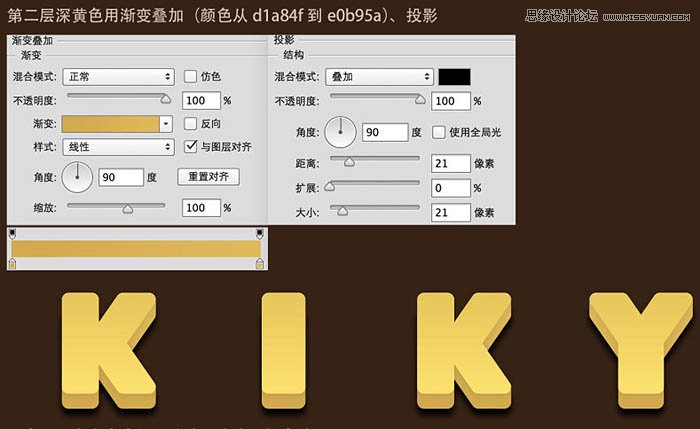Adjust the 扩展 spread slider handle
The image size is (700, 429).
point(329,187)
